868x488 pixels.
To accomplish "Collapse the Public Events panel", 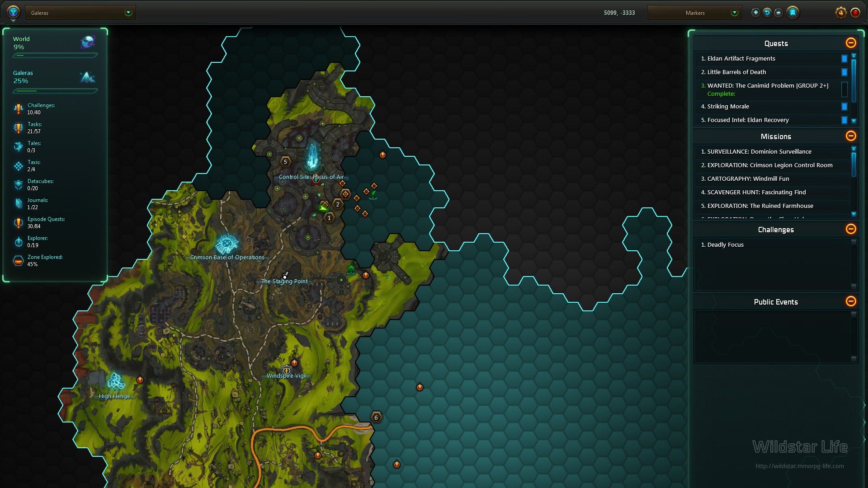I will point(851,301).
